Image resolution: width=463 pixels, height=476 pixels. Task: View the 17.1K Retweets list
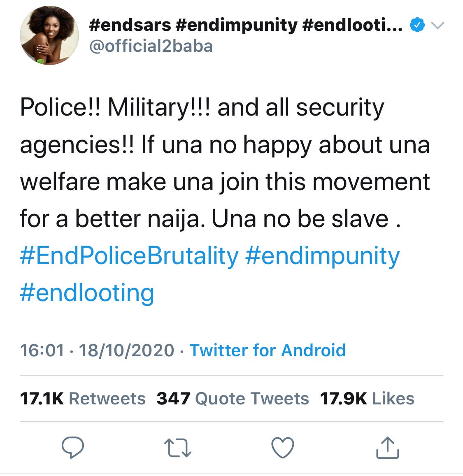(x=83, y=399)
